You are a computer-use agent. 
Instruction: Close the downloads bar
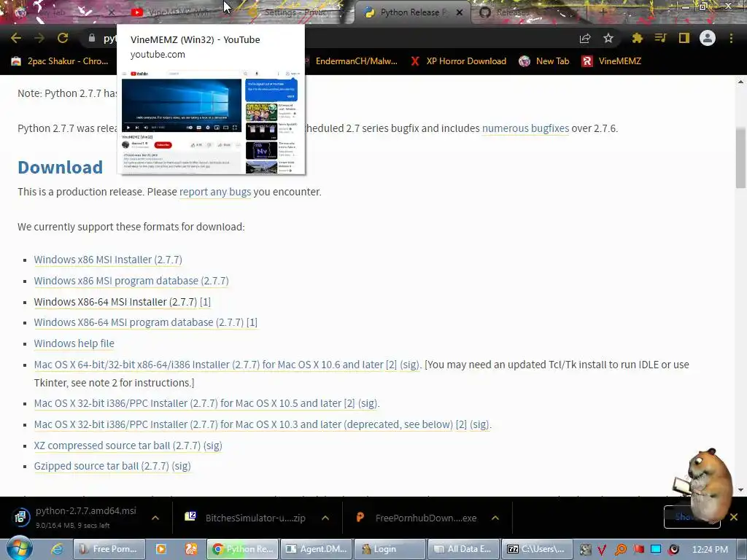(734, 517)
